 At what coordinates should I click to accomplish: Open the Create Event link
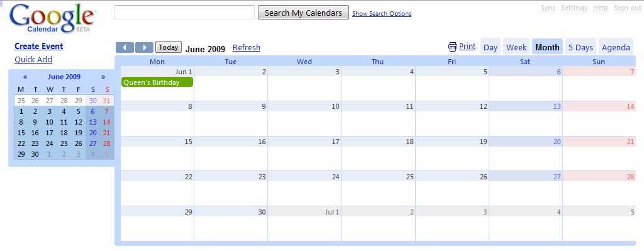click(38, 47)
